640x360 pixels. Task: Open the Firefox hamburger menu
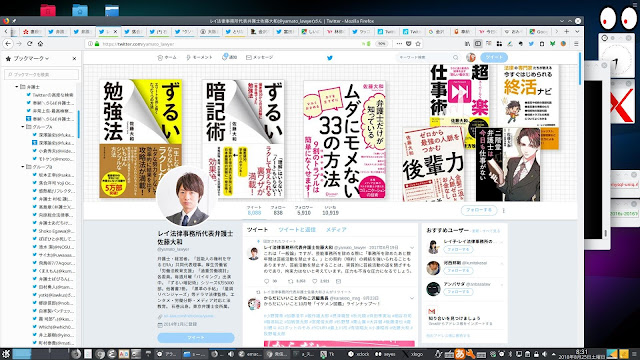576,44
